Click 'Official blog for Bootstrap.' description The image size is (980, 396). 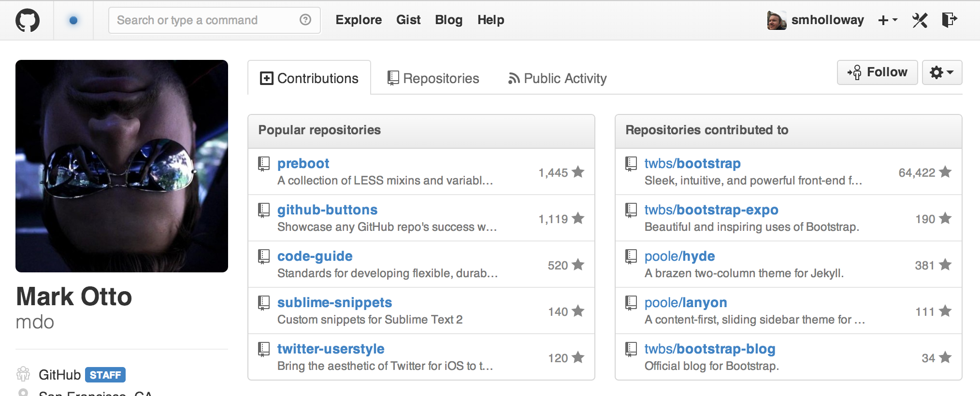[x=711, y=366]
